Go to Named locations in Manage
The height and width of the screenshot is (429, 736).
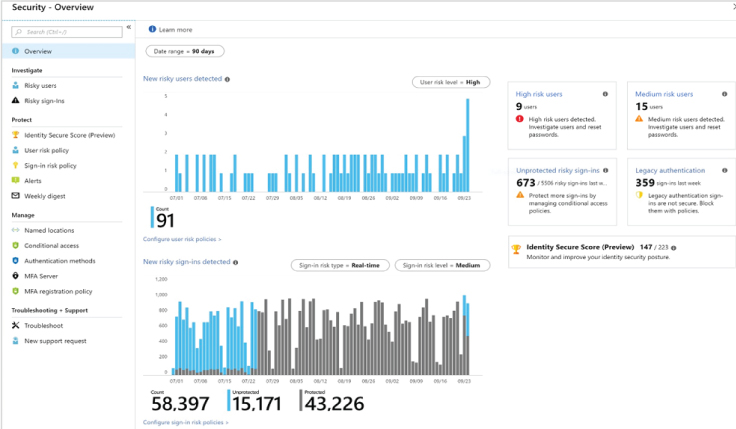[x=49, y=230]
